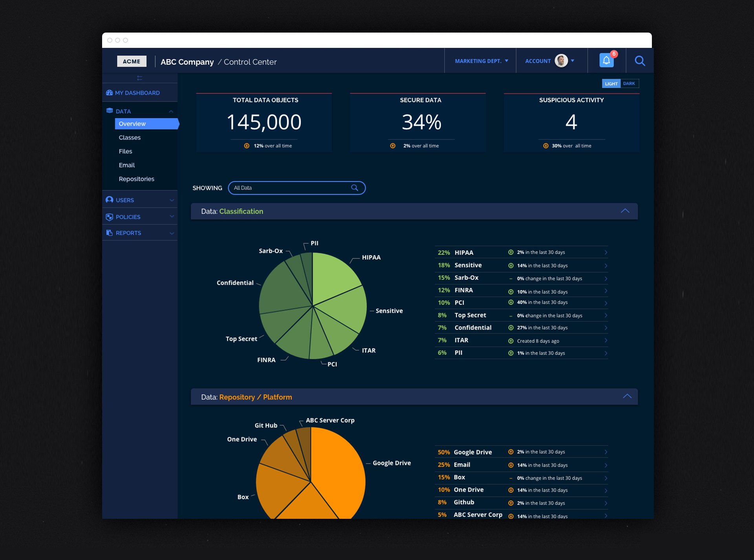Click the trend icon in ITAR row
Image resolution: width=754 pixels, height=560 pixels.
511,341
